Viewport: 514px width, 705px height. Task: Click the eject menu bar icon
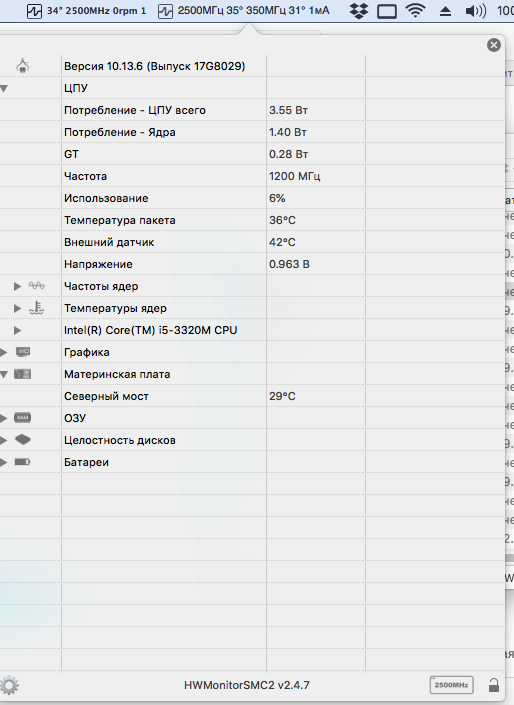coord(445,11)
